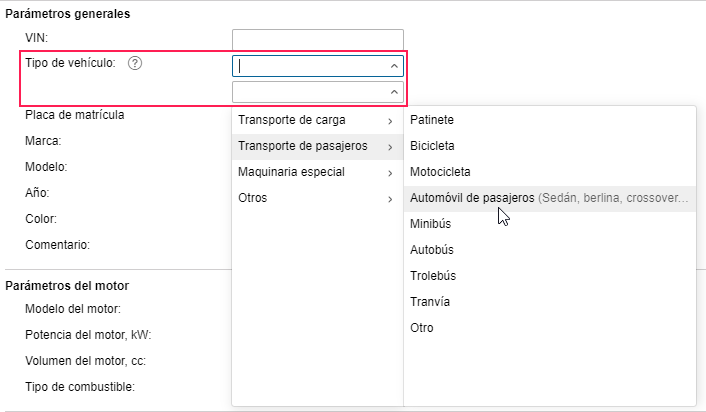The height and width of the screenshot is (412, 706).
Task: Click the help icon next to Tipo de vehículo
Action: pyautogui.click(x=136, y=63)
